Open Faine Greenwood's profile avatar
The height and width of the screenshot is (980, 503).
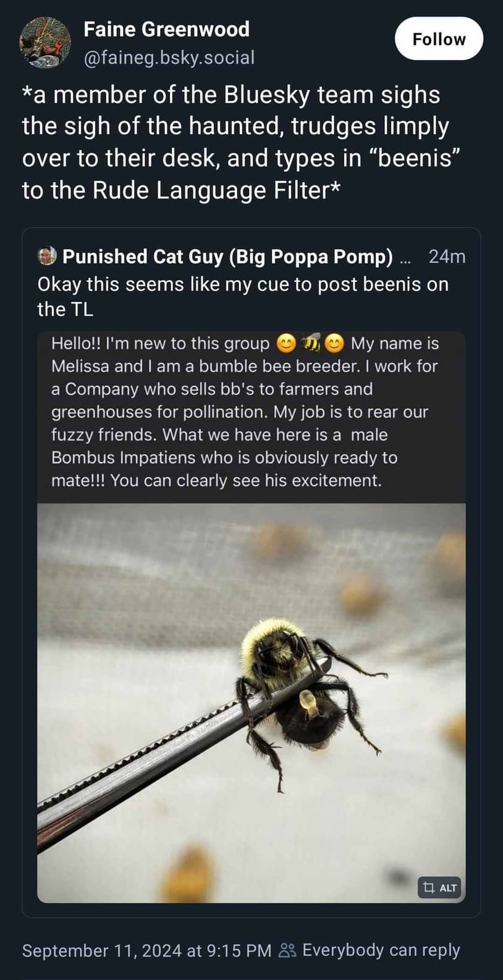point(45,42)
